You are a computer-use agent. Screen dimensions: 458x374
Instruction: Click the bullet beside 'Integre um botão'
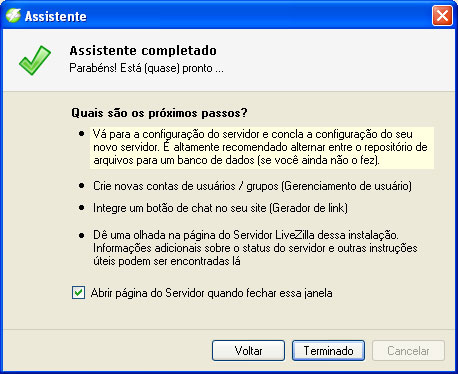point(82,208)
